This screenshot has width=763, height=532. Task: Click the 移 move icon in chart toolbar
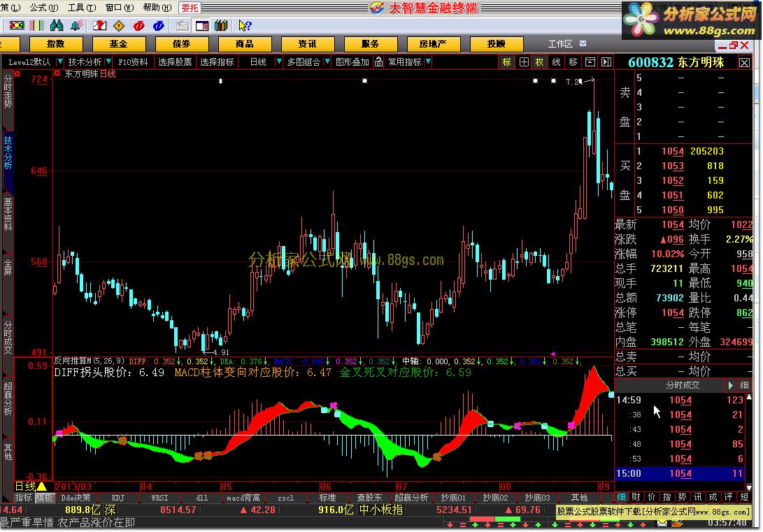573,62
